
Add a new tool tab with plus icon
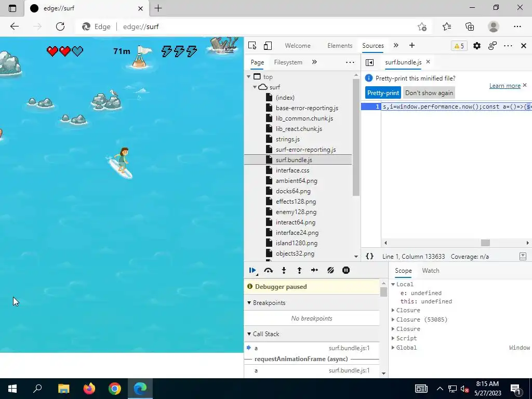pos(412,46)
